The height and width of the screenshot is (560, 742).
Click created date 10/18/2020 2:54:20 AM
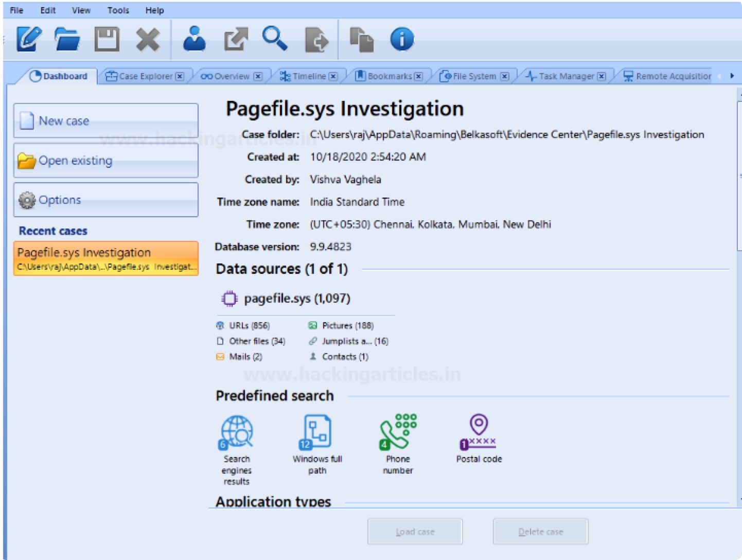point(368,156)
